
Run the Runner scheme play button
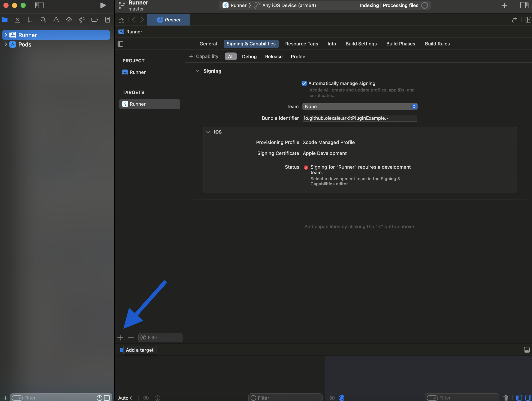[x=103, y=5]
